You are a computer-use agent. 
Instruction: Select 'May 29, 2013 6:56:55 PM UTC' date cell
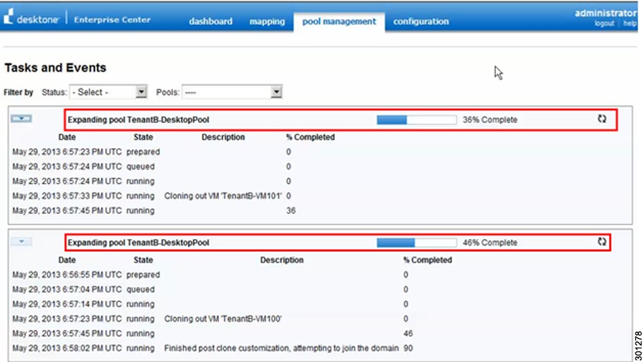(x=67, y=275)
